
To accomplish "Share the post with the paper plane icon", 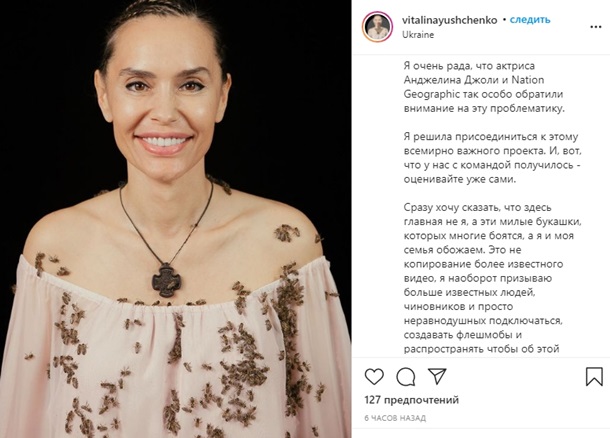I will (436, 376).
